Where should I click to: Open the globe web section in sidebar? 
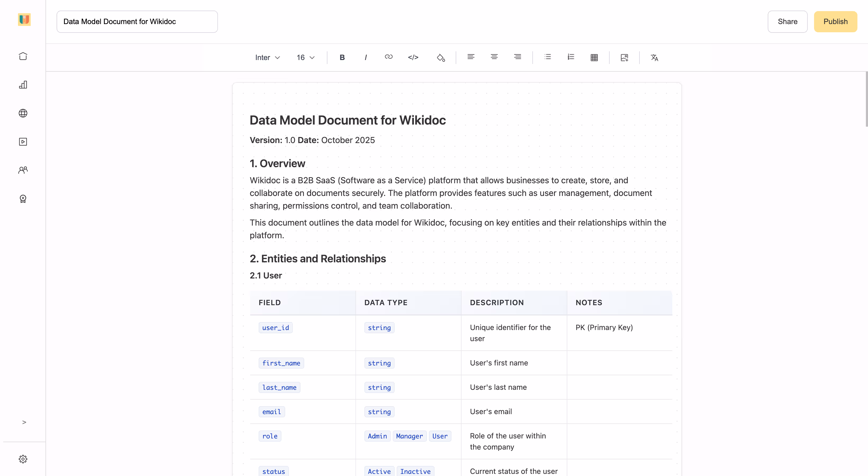click(23, 113)
